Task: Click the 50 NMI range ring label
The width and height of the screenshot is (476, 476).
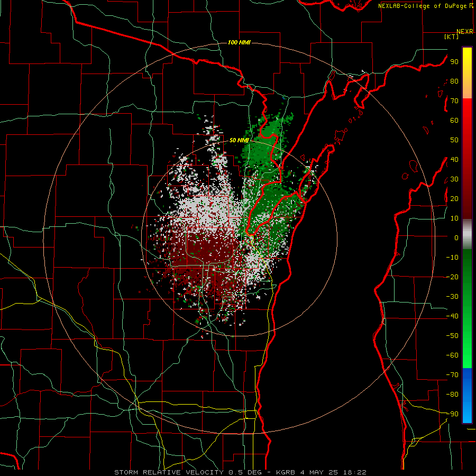Action: [x=239, y=140]
